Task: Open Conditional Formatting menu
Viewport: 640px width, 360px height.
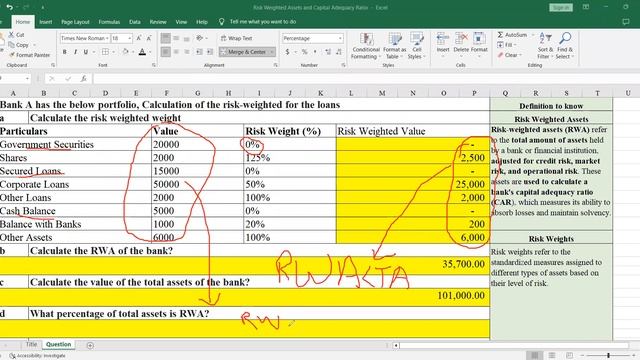Action: click(x=366, y=46)
